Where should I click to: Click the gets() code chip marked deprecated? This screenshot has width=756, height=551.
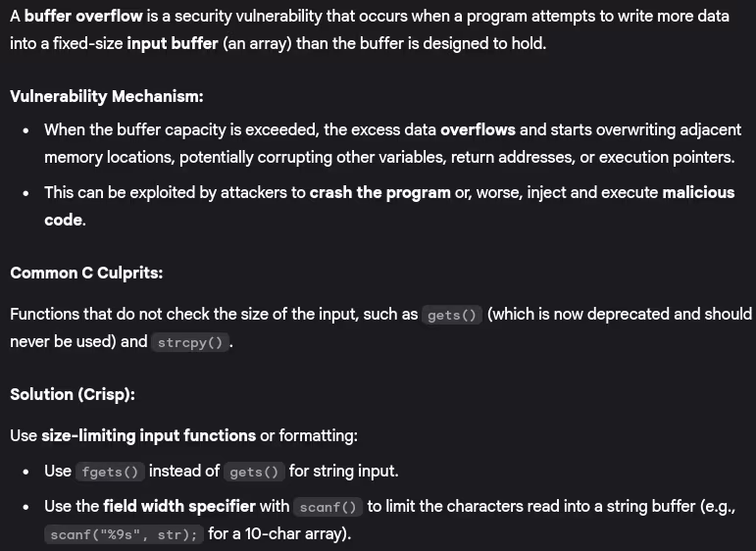coord(452,315)
